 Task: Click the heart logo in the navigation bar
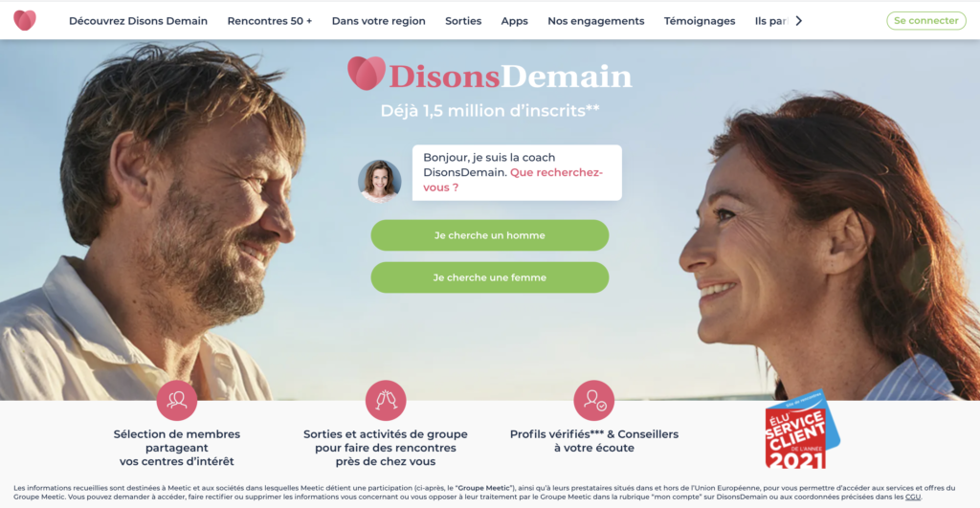(25, 21)
